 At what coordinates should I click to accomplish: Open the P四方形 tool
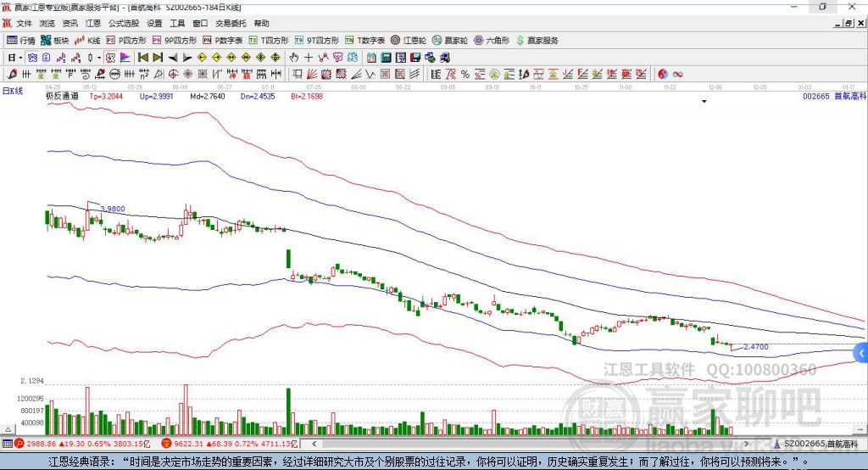point(126,41)
